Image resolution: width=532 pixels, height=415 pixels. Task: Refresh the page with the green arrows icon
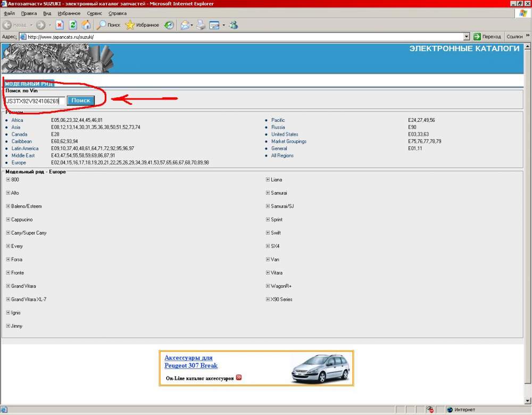(x=73, y=25)
